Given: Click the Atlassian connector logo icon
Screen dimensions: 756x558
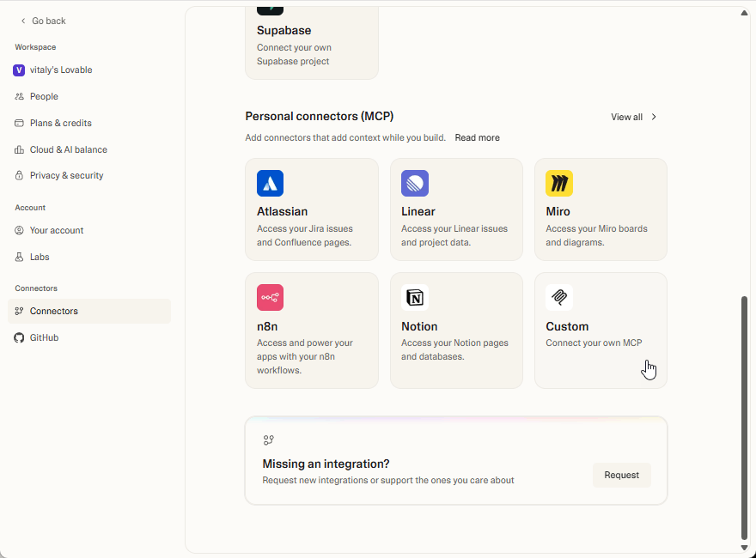Looking at the screenshot, I should tap(270, 183).
